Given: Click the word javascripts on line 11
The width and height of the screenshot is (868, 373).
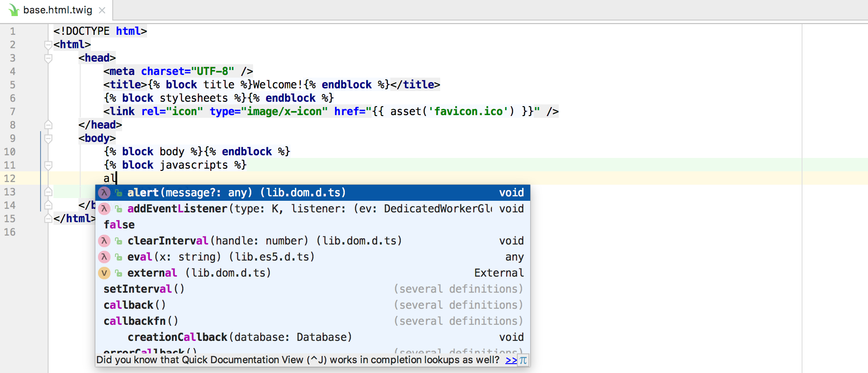Looking at the screenshot, I should 194,165.
